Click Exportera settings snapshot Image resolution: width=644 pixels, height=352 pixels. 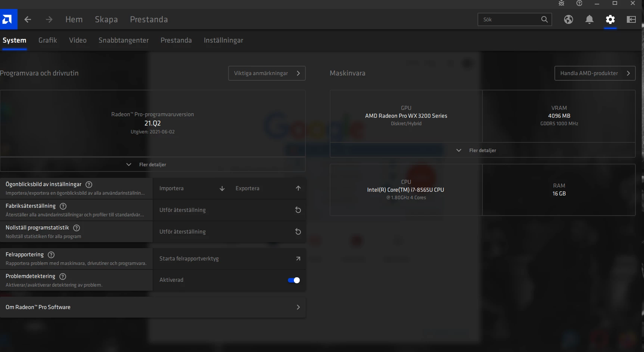tap(268, 188)
